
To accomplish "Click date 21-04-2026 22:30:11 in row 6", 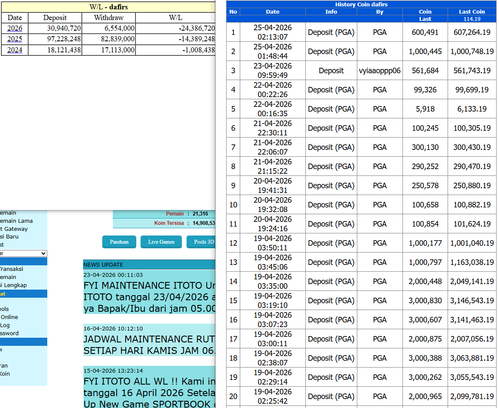I will [272, 128].
